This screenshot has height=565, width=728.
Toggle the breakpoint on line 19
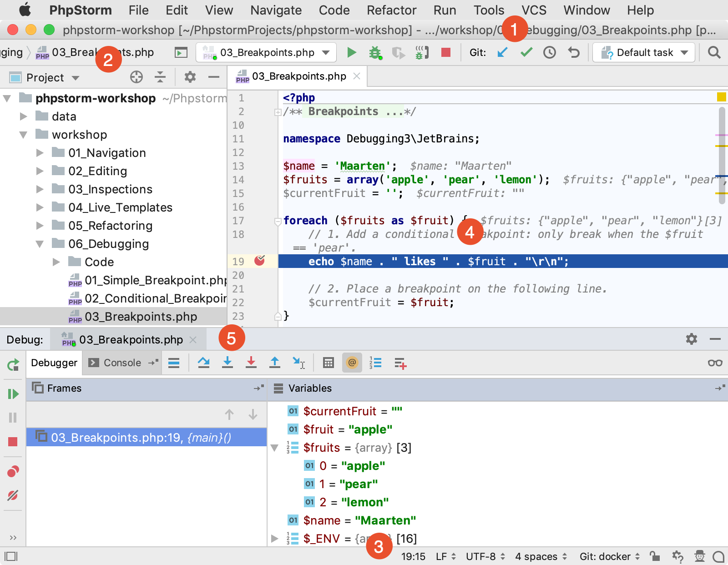(260, 261)
